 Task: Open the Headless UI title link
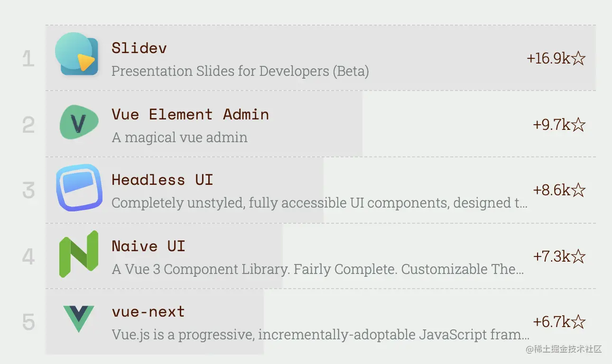tap(162, 180)
